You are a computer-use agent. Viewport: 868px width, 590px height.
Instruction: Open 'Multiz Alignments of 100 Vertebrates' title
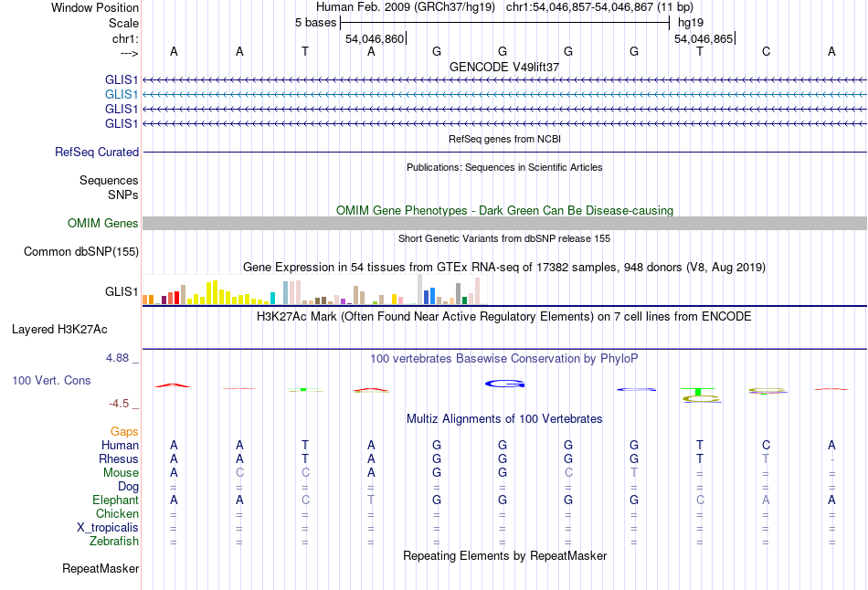(x=504, y=419)
